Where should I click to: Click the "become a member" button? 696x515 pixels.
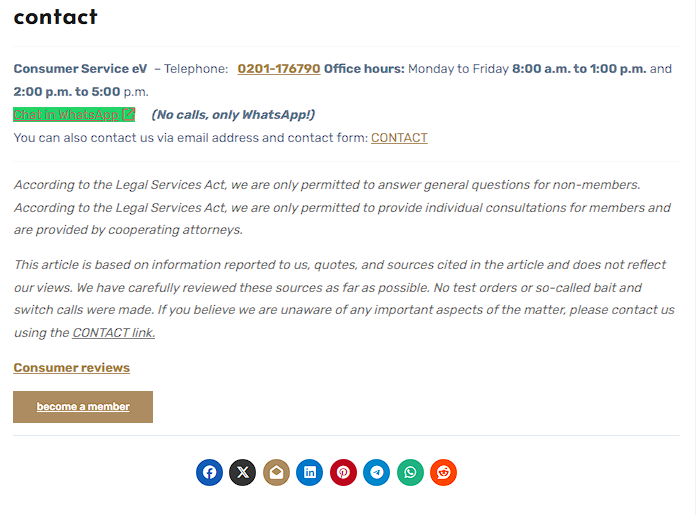(x=83, y=407)
